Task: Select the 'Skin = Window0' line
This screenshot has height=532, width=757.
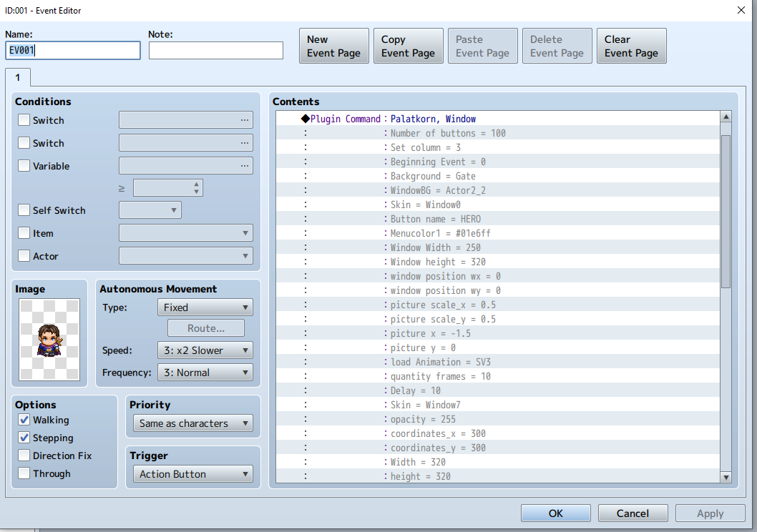Action: [498, 205]
